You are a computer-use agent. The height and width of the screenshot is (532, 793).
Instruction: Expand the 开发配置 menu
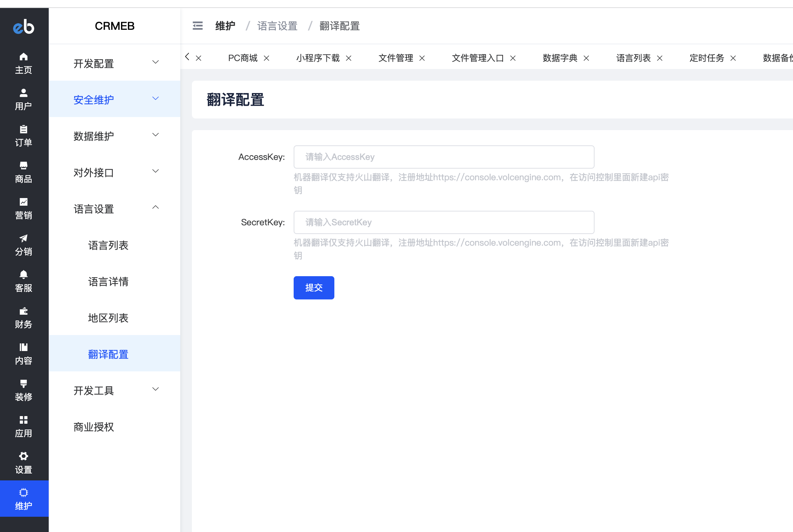click(x=114, y=63)
